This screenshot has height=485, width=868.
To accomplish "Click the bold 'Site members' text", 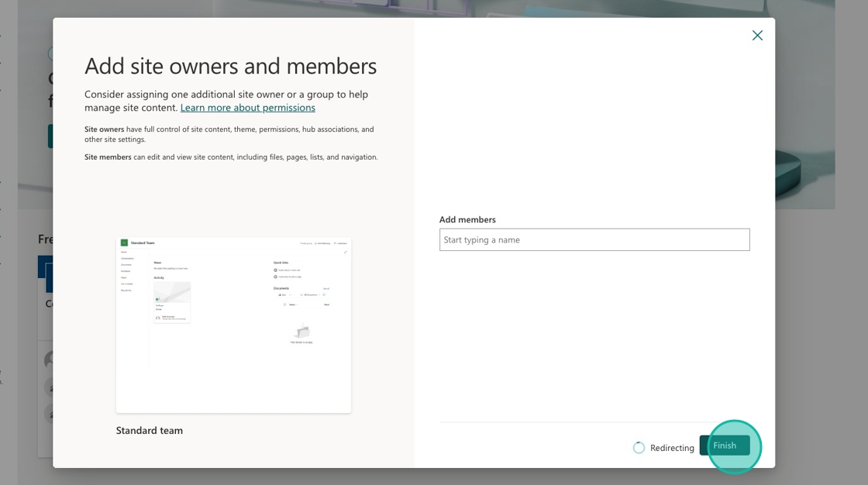I will click(108, 157).
